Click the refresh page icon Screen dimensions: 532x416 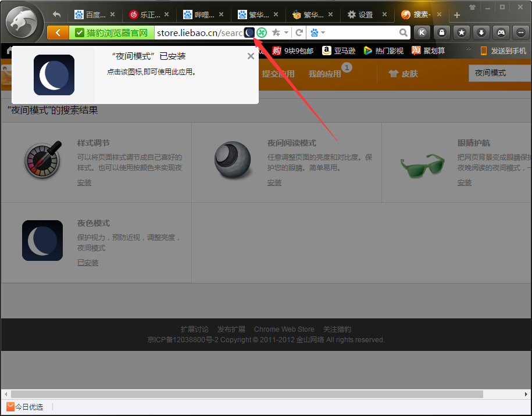(x=298, y=33)
